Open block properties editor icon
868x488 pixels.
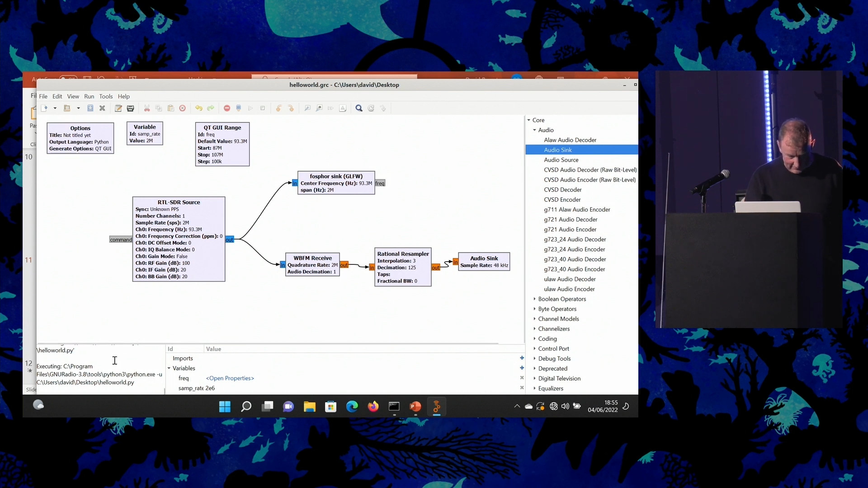[118, 108]
